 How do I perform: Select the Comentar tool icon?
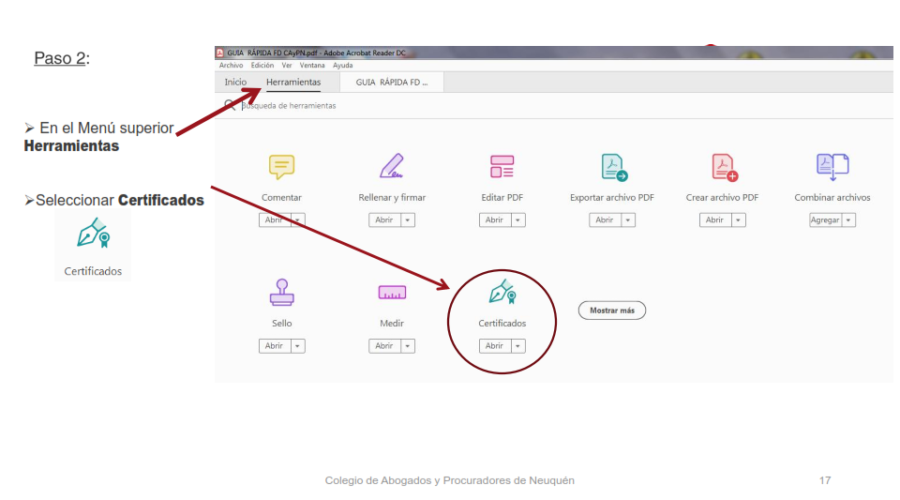click(x=281, y=166)
